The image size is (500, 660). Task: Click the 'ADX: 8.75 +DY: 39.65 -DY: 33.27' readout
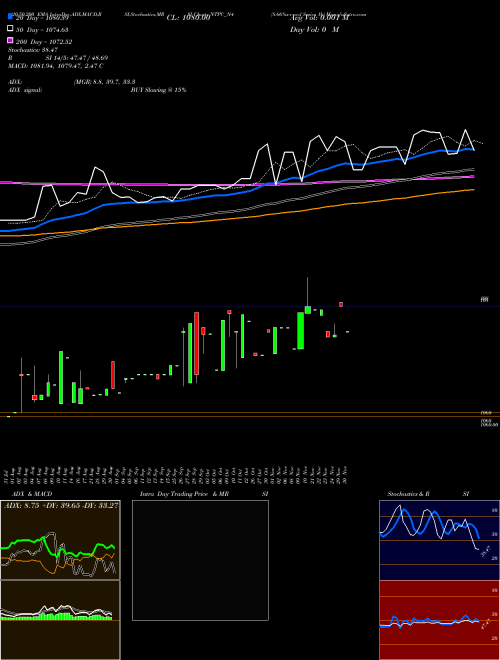tap(61, 505)
